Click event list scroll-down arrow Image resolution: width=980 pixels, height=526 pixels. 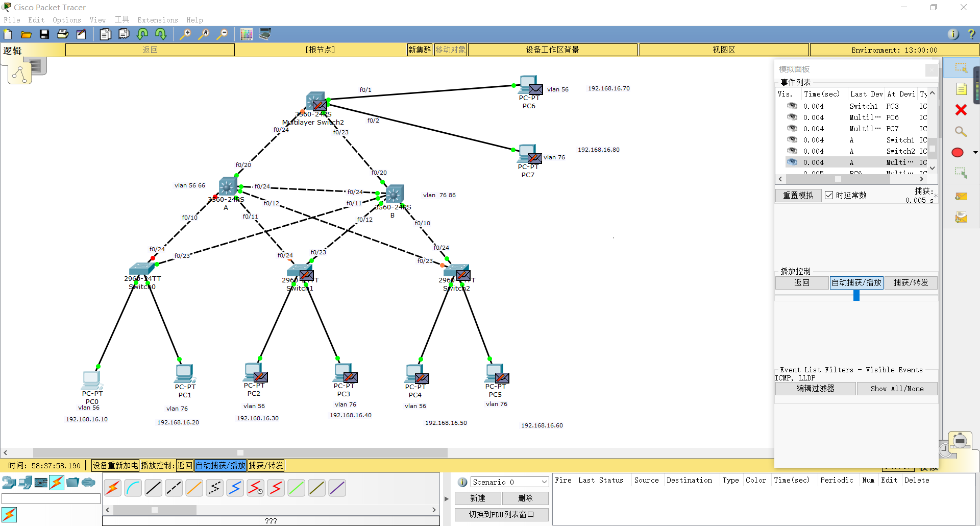pos(933,168)
